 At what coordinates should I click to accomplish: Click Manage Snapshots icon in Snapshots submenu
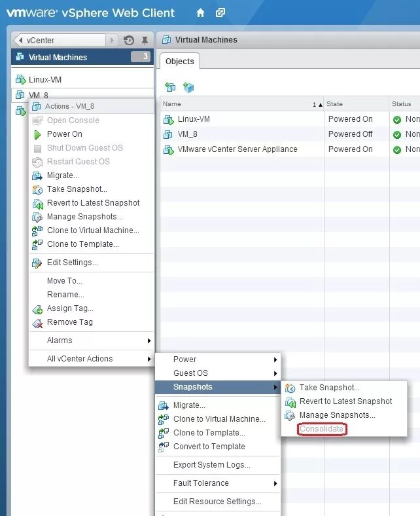point(290,416)
